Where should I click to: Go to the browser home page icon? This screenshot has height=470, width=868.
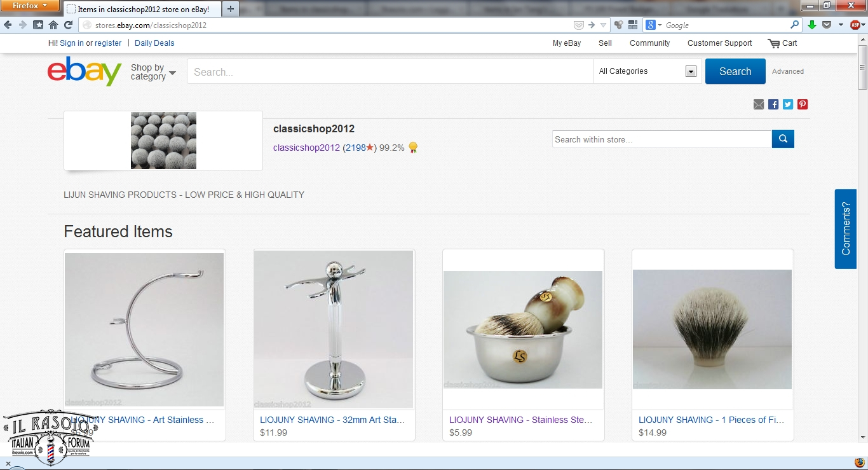(x=53, y=25)
